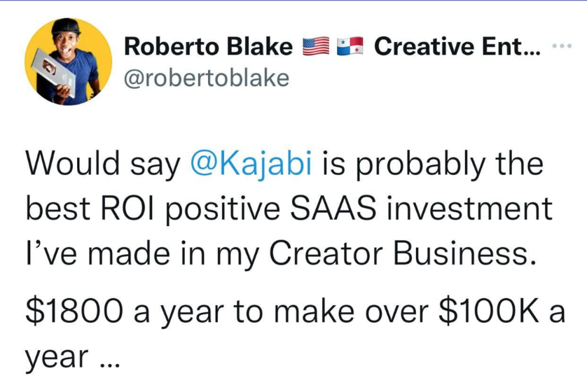
Task: Click the "$100K" amount in the tweet
Action: click(x=485, y=311)
